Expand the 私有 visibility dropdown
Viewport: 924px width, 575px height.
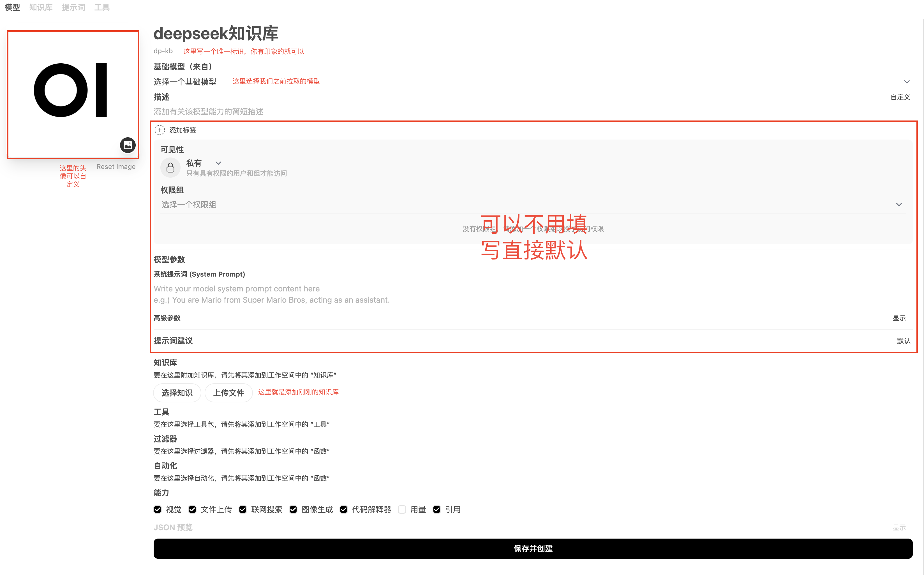click(204, 163)
